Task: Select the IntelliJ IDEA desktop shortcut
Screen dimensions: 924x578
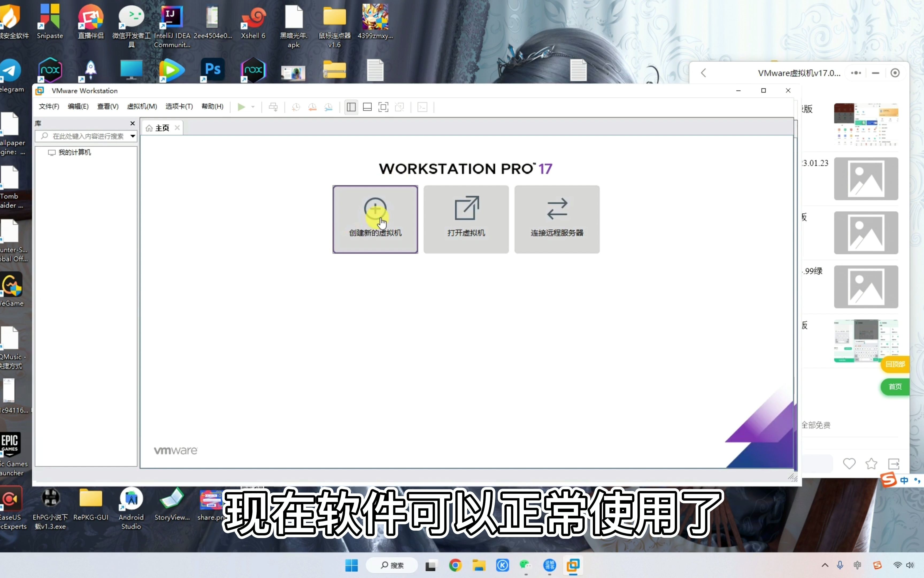Action: [172, 26]
